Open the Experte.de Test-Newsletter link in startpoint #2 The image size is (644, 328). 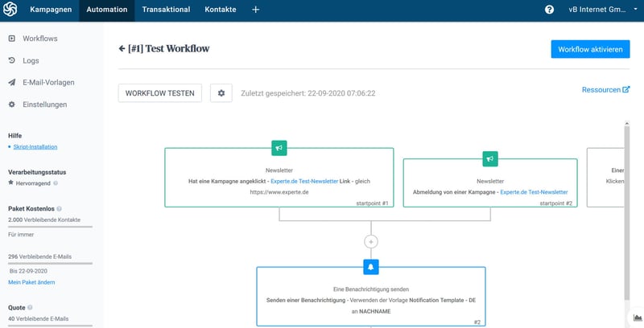(x=534, y=192)
